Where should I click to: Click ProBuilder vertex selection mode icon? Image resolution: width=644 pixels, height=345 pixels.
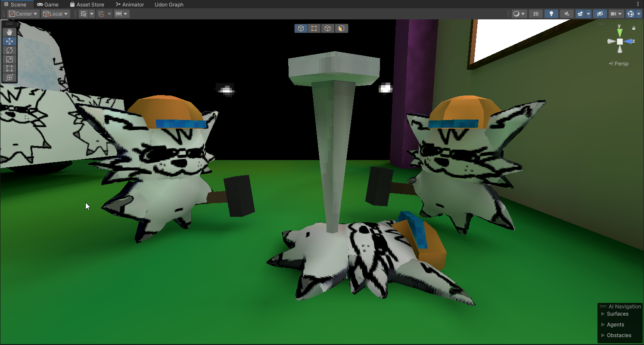click(x=314, y=28)
